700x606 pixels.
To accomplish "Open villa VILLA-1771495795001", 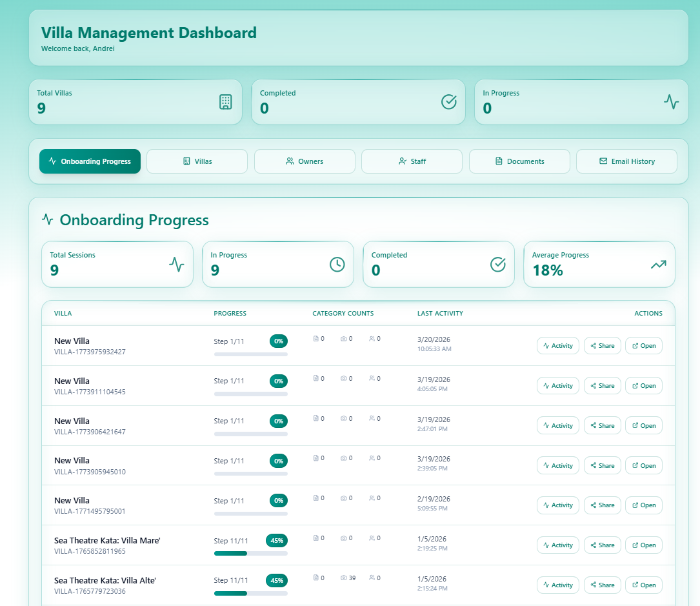I will tap(644, 505).
